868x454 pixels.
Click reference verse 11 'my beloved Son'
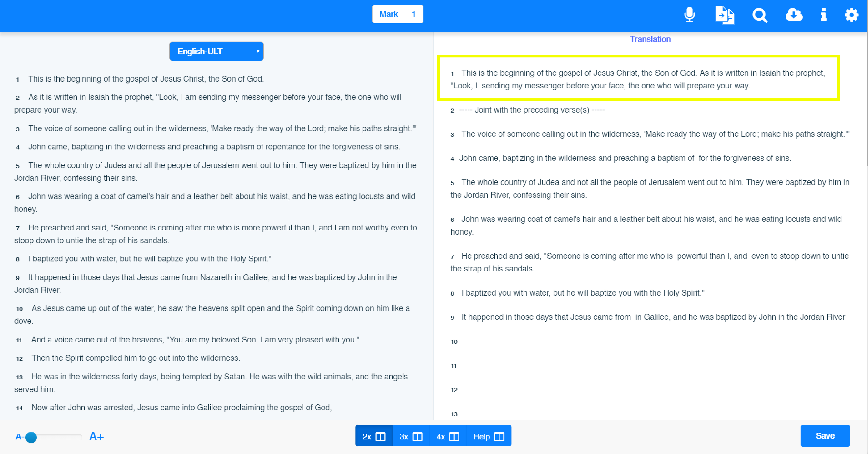[195, 340]
